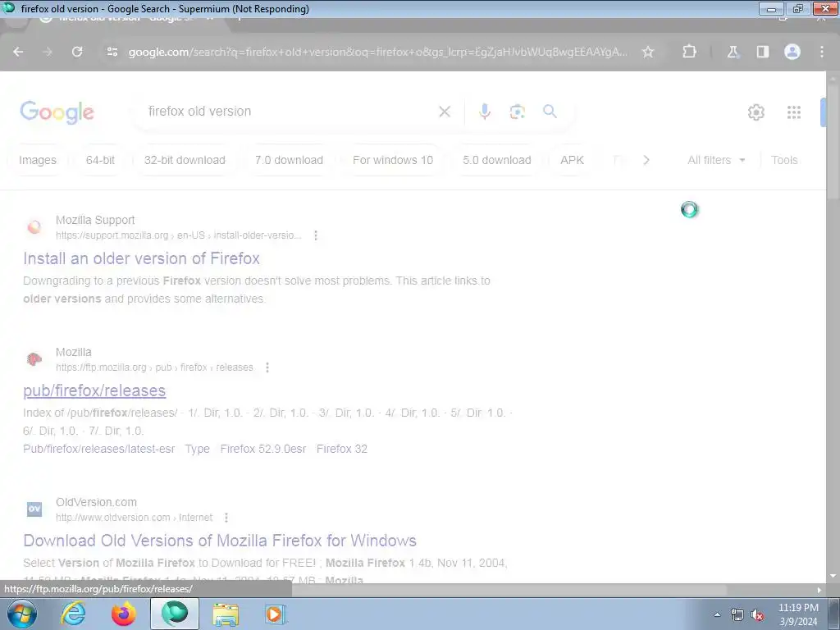Click the network tray icon
The image size is (840, 630).
click(737, 615)
